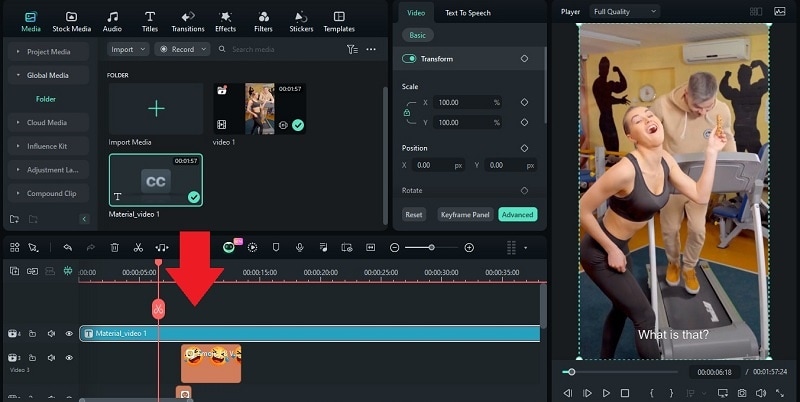
Task: Add a new folder in sidebar
Action: (x=14, y=219)
